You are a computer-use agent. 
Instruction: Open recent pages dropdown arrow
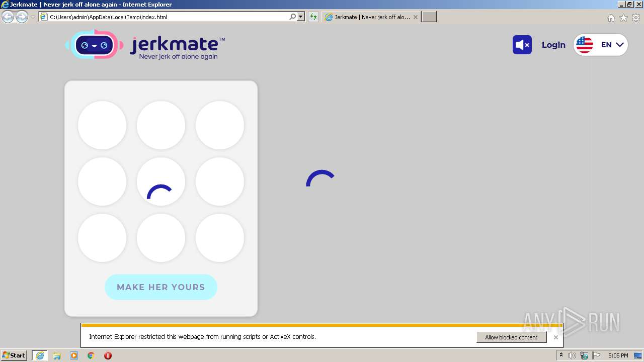(x=33, y=17)
